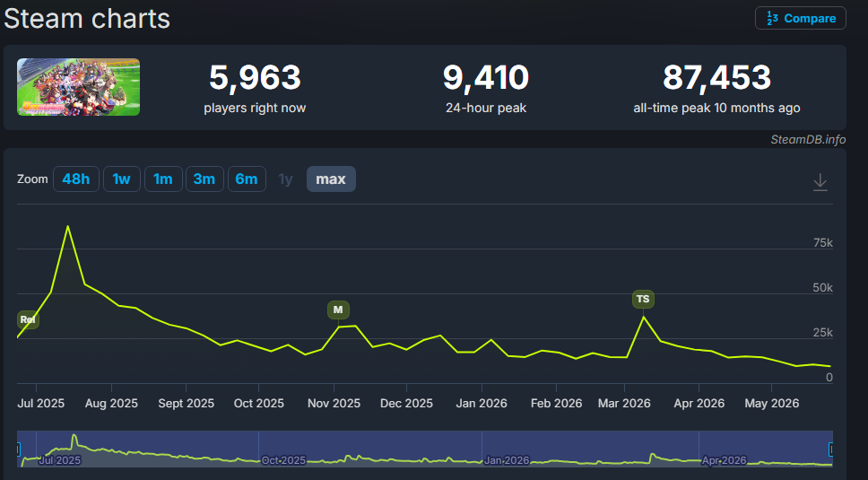Click the navigator at Oct 2025
This screenshot has width=868, height=480.
point(283,460)
